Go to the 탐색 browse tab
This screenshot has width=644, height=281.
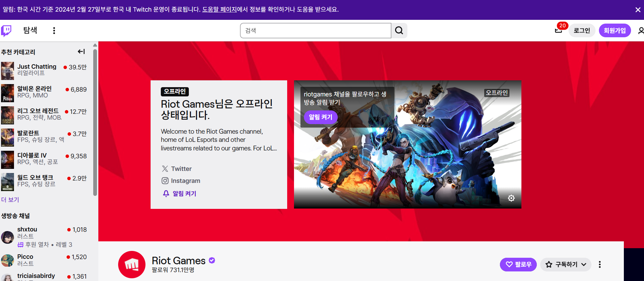pyautogui.click(x=30, y=30)
